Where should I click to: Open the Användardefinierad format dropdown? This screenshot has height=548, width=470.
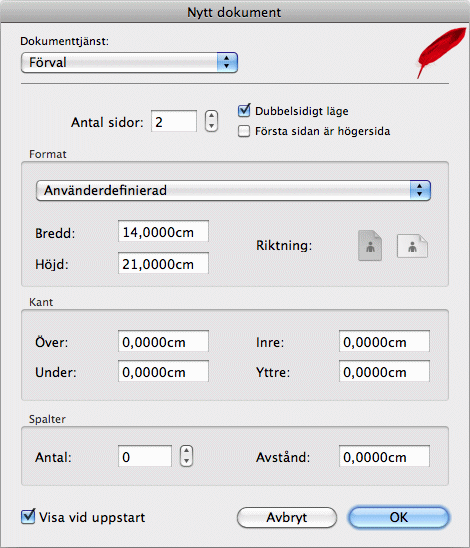pos(233,190)
